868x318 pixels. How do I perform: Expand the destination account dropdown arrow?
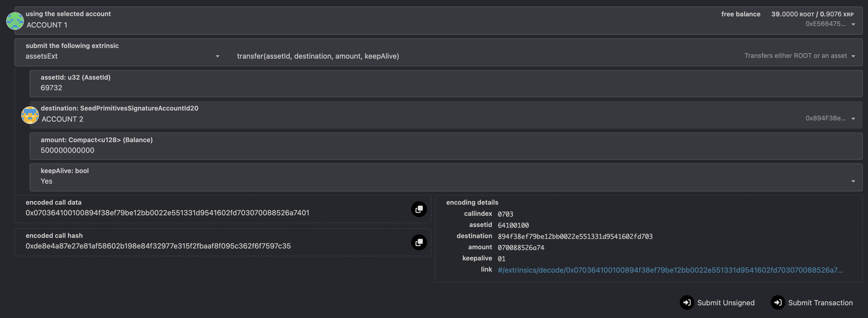click(x=853, y=119)
